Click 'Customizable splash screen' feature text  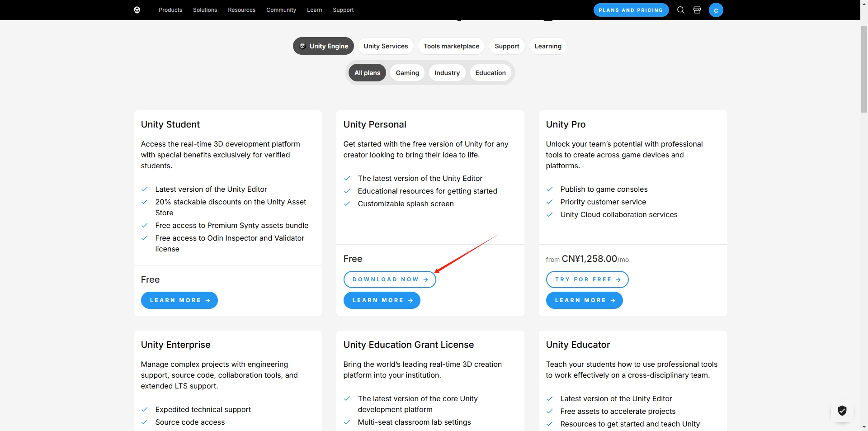click(406, 204)
